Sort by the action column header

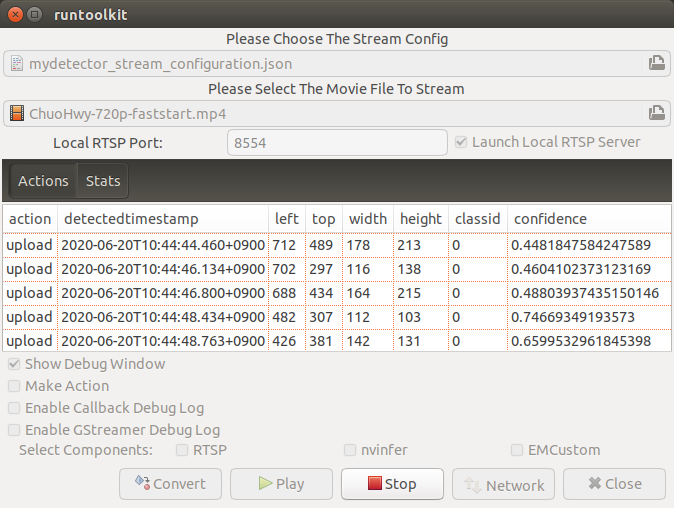coord(30,219)
